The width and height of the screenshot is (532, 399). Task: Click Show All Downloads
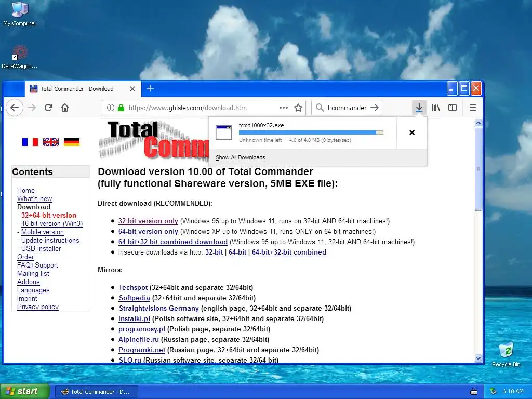tap(241, 157)
